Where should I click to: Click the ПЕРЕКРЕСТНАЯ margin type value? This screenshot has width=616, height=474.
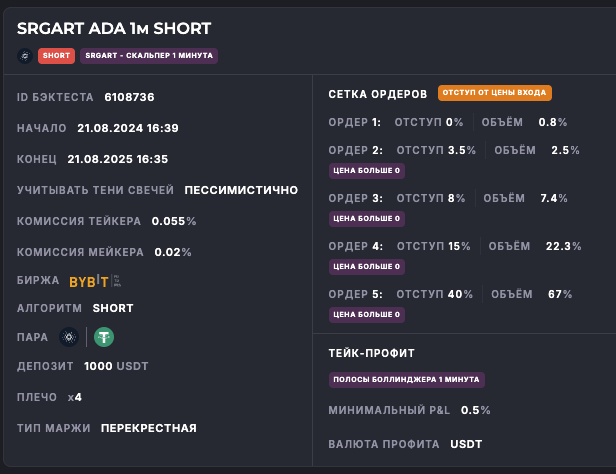(x=148, y=428)
